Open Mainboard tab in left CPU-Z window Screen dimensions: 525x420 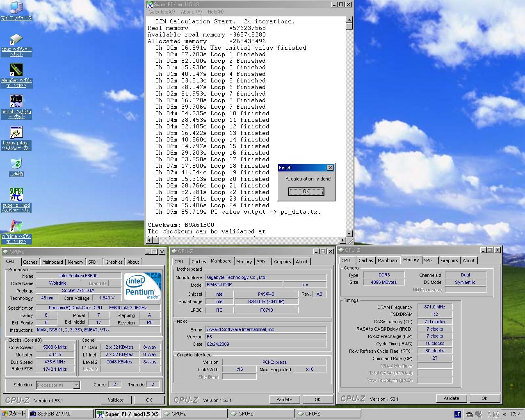click(x=52, y=262)
